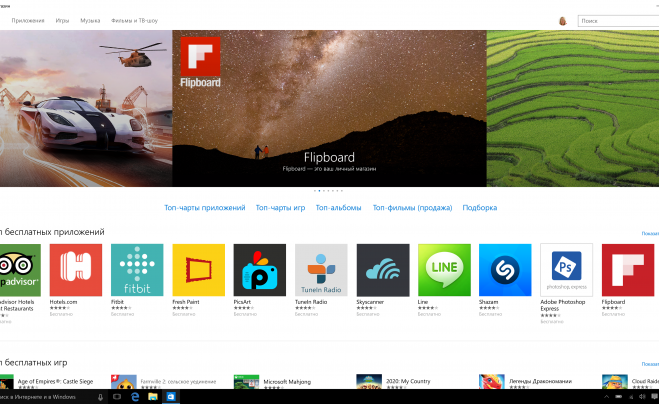Open the Топ-альбомы link

pos(338,208)
